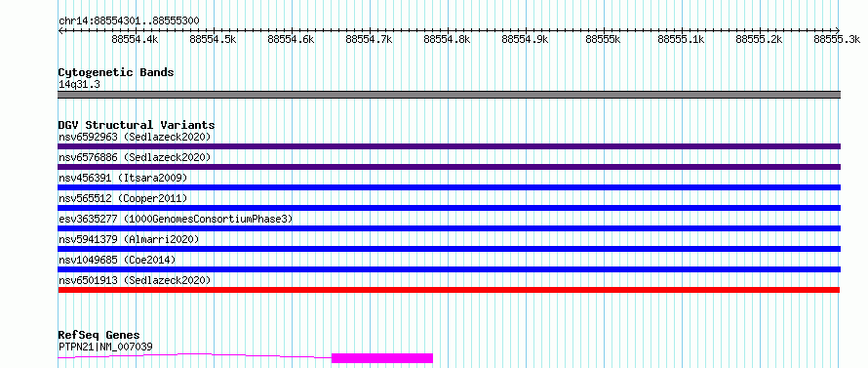Select the blue bar under nsv5941379

[x=449, y=249]
